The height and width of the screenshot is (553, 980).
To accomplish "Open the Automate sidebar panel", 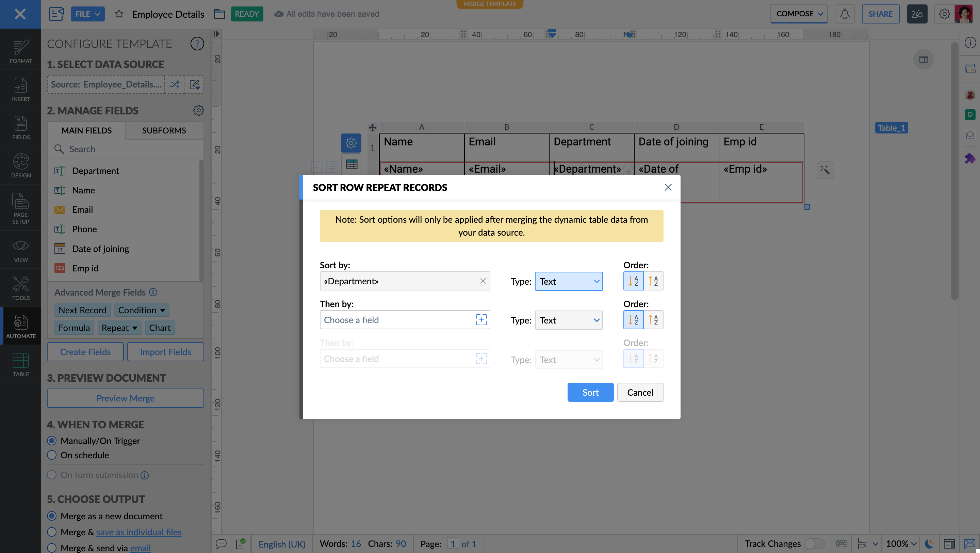I will 20,326.
